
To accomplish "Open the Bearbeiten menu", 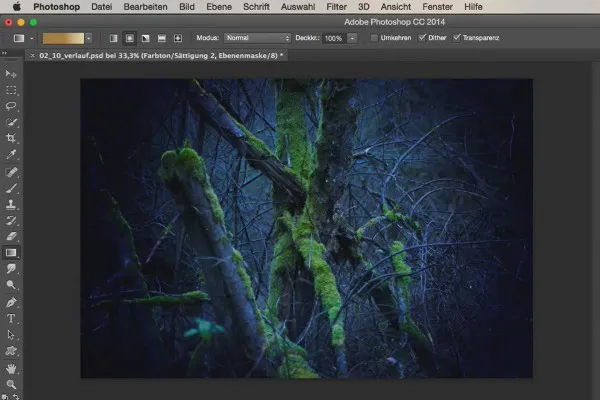I will coord(145,7).
